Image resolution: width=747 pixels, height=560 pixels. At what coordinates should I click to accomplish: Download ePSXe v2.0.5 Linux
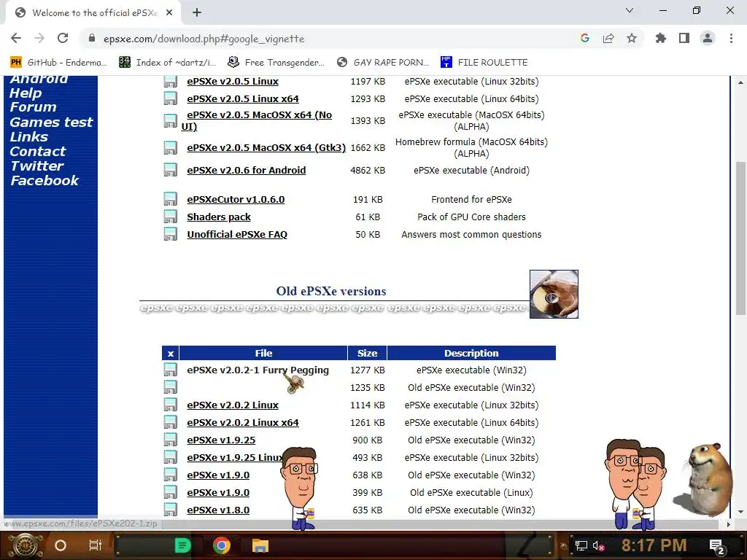pos(233,82)
